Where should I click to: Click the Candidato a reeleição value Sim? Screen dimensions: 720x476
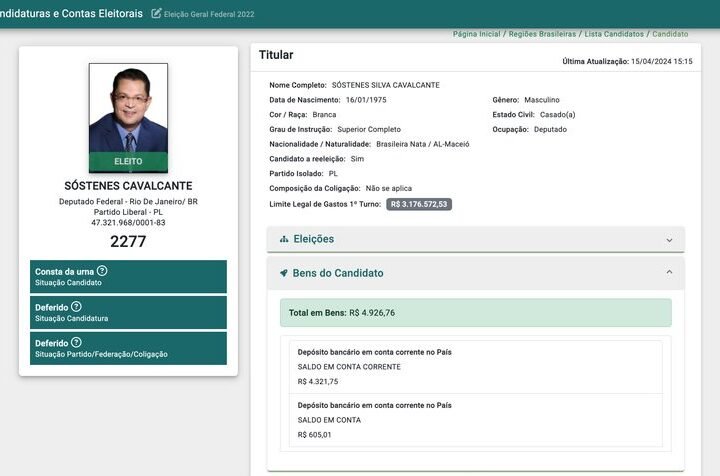click(x=357, y=159)
